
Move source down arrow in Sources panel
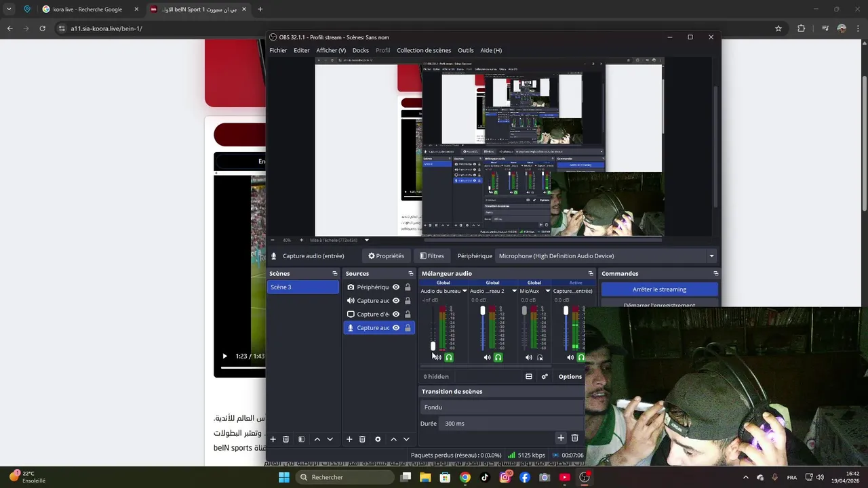click(406, 439)
